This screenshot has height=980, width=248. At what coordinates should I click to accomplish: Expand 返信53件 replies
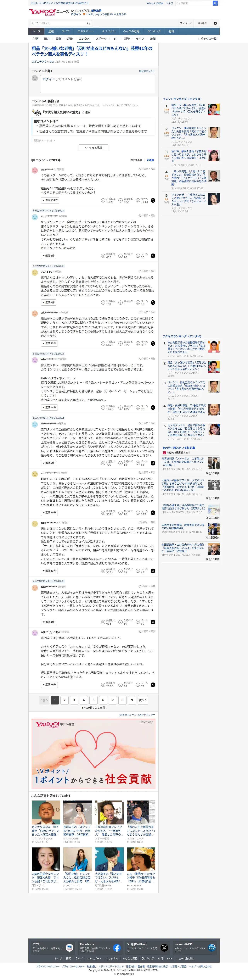(x=49, y=343)
